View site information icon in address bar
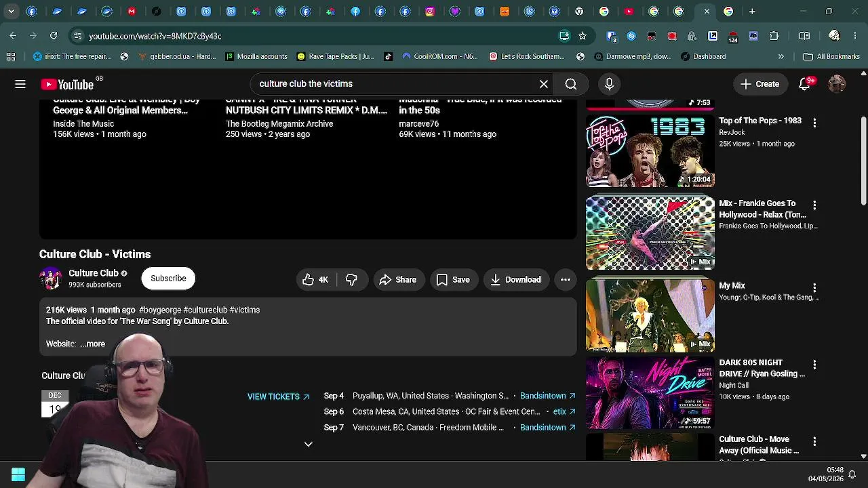 tap(77, 36)
